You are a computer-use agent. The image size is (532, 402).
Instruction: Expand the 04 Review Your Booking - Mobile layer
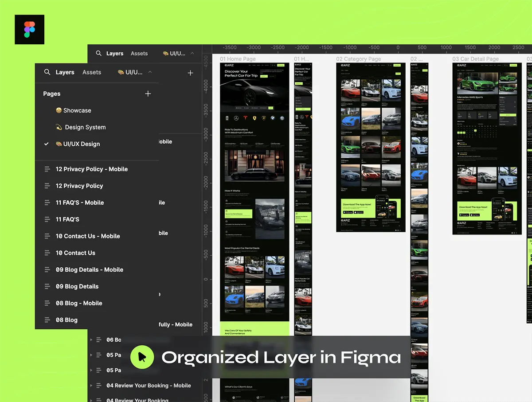coord(91,386)
